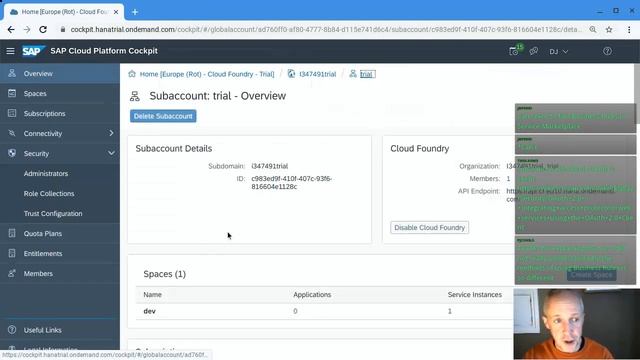Screen dimensions: 640x360
Task: Open Spaces in the sidebar
Action: point(60,93)
